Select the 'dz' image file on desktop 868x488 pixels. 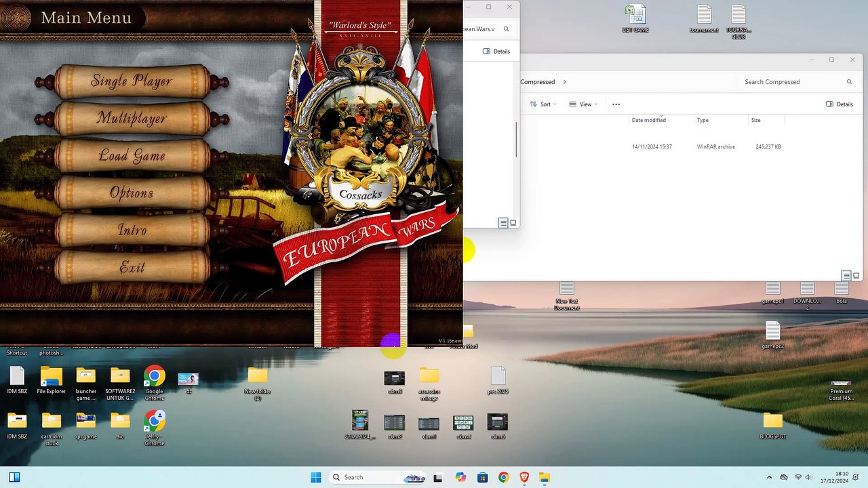click(x=189, y=382)
